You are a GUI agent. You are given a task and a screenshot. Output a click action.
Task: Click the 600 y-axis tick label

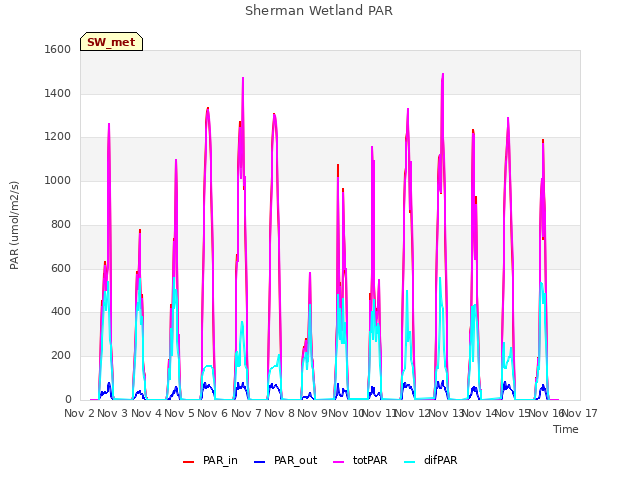coord(61,269)
